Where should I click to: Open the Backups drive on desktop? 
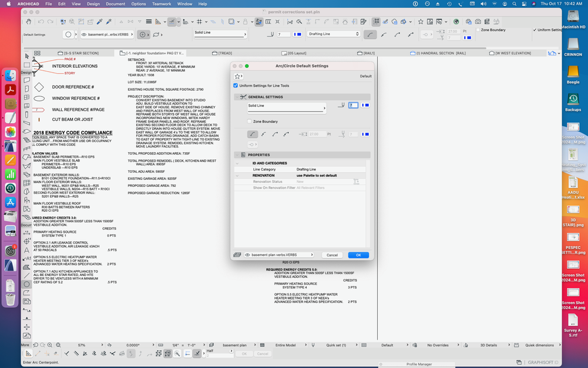tap(573, 103)
